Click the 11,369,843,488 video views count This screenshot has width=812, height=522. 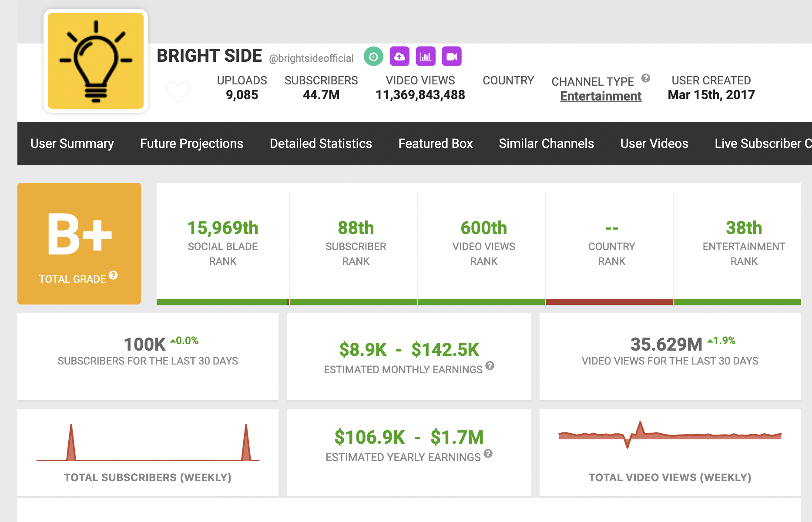coord(420,95)
